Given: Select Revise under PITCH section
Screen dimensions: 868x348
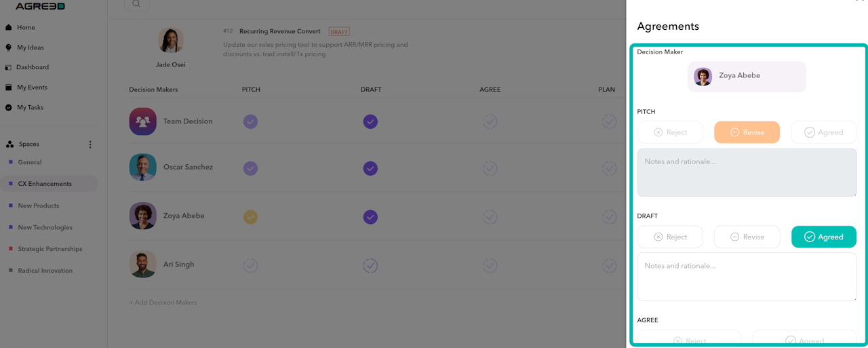Looking at the screenshot, I should (x=747, y=132).
